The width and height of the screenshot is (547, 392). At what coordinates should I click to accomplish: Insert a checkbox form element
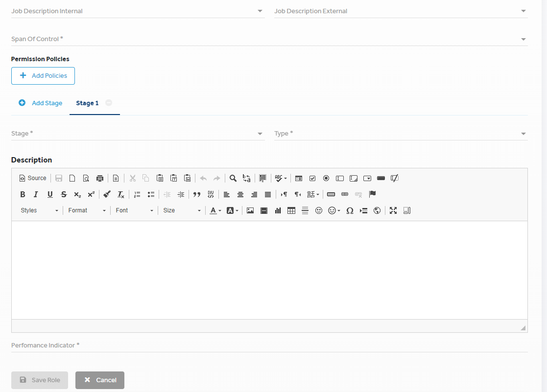pyautogui.click(x=312, y=178)
